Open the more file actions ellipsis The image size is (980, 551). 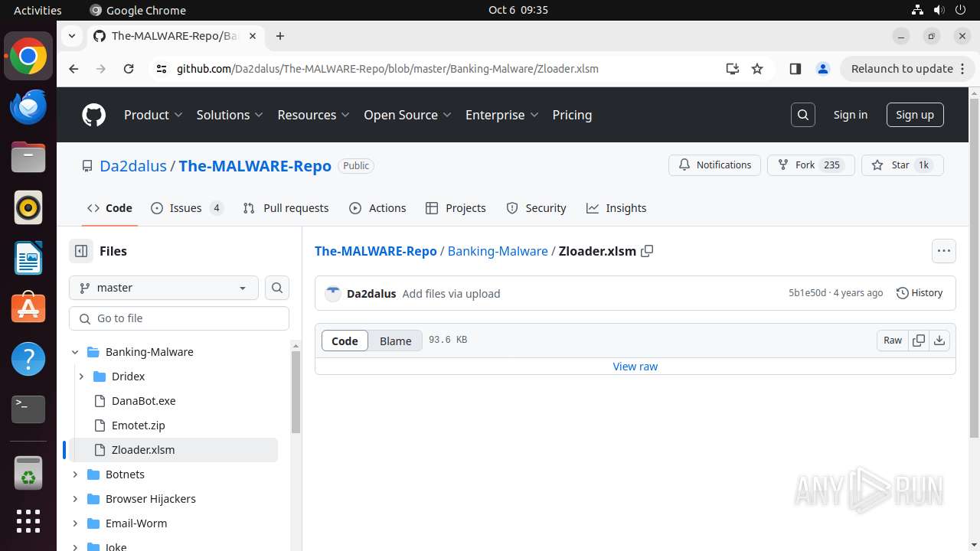pyautogui.click(x=944, y=251)
